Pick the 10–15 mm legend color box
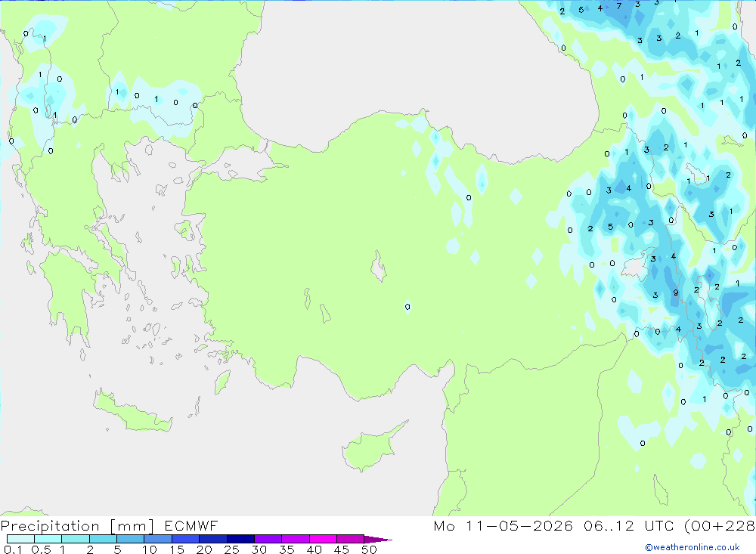The width and height of the screenshot is (756, 554). 158,539
